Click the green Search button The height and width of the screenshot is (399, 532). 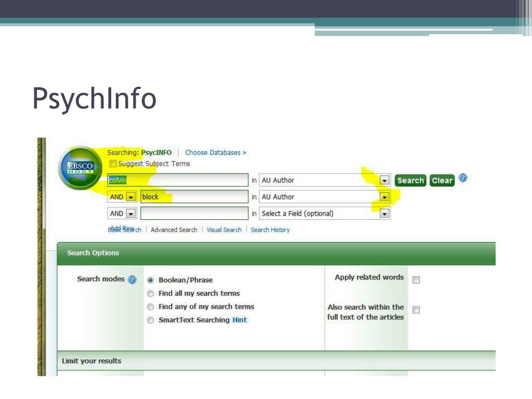click(x=410, y=180)
